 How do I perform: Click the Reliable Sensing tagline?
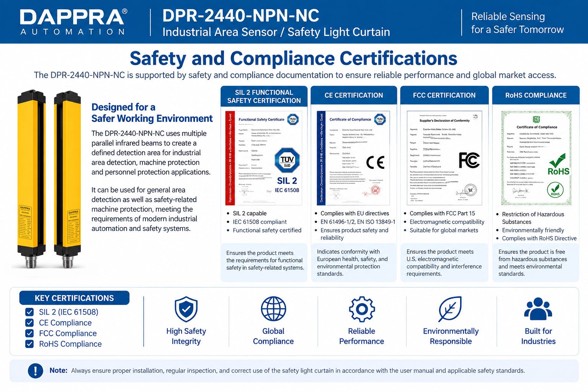[518, 23]
